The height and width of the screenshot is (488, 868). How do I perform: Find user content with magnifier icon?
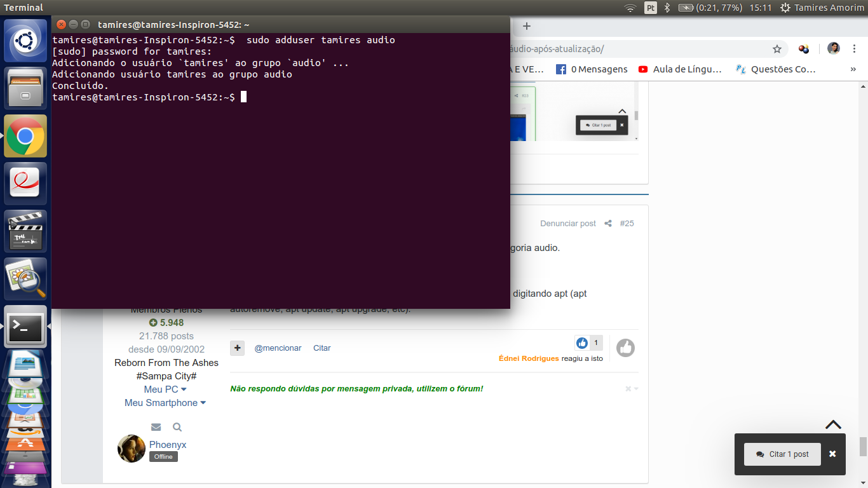177,427
